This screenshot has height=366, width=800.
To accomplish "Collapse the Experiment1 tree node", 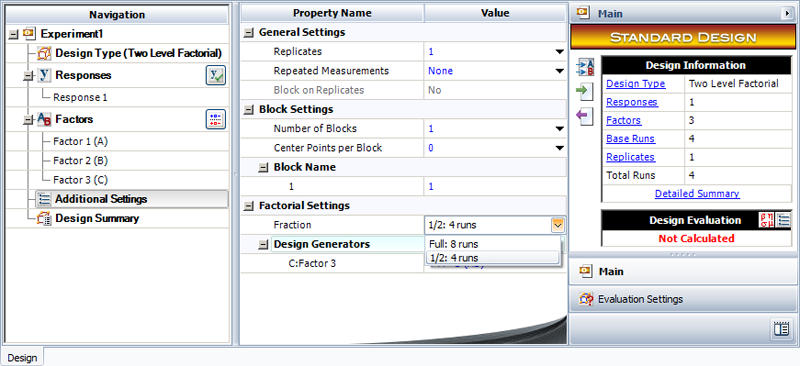I will pos(13,35).
